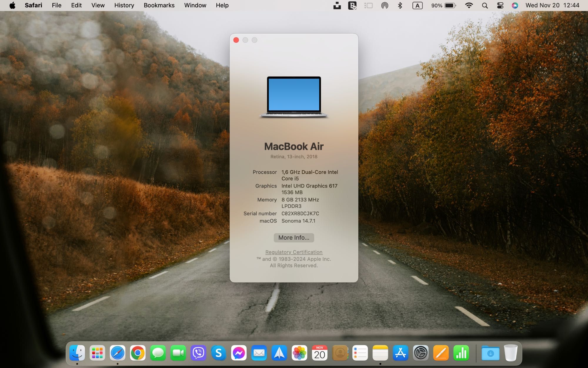Click the Unsplash menu bar icon
The height and width of the screenshot is (368, 588).
(337, 5)
